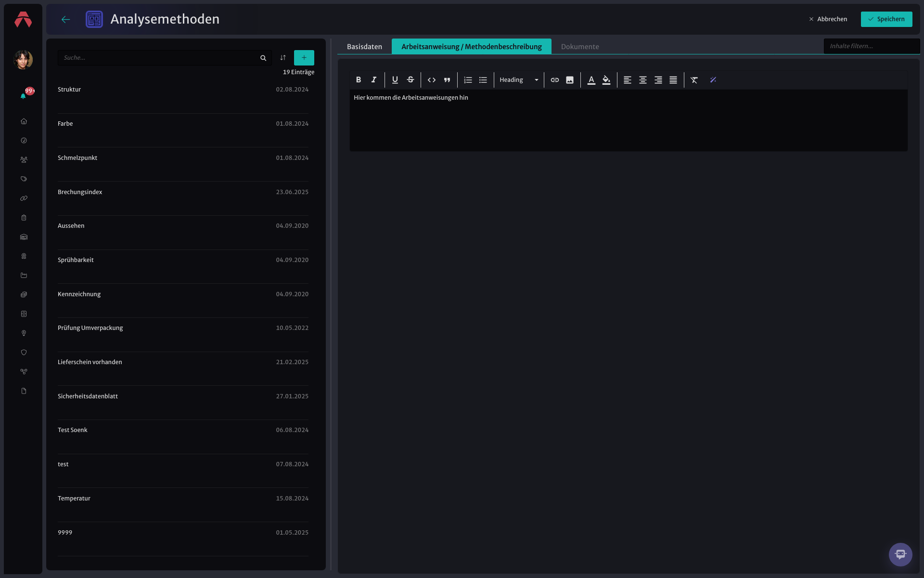Save changes with Speichern

[x=886, y=19]
